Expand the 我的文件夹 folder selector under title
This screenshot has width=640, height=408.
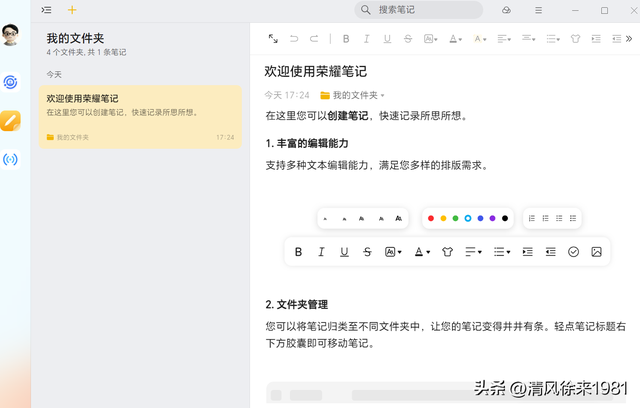pos(352,95)
